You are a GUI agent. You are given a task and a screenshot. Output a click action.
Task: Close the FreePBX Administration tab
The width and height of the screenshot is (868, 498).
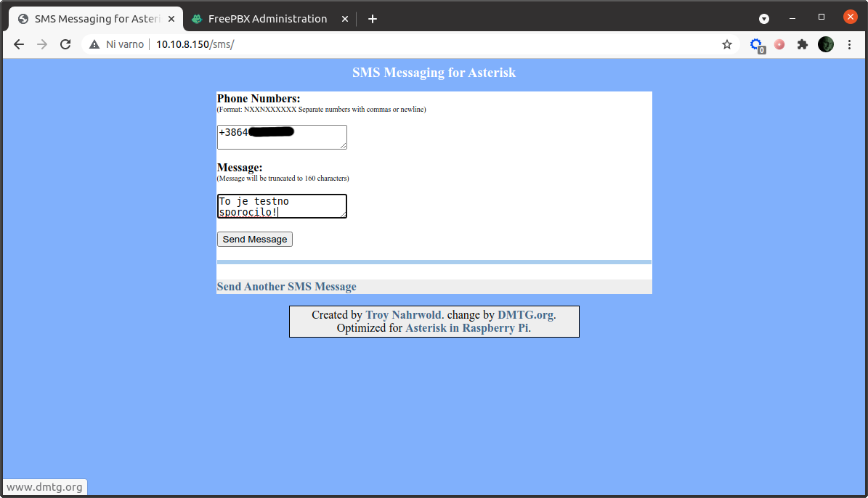344,18
